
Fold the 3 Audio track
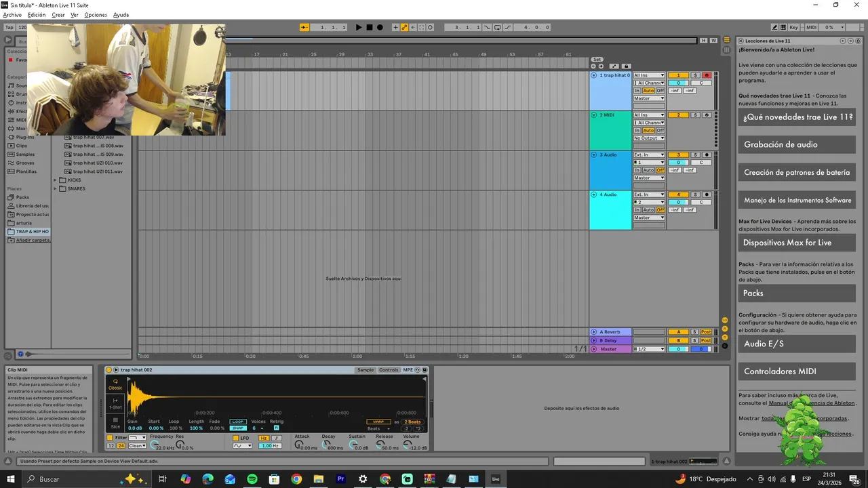coord(594,155)
